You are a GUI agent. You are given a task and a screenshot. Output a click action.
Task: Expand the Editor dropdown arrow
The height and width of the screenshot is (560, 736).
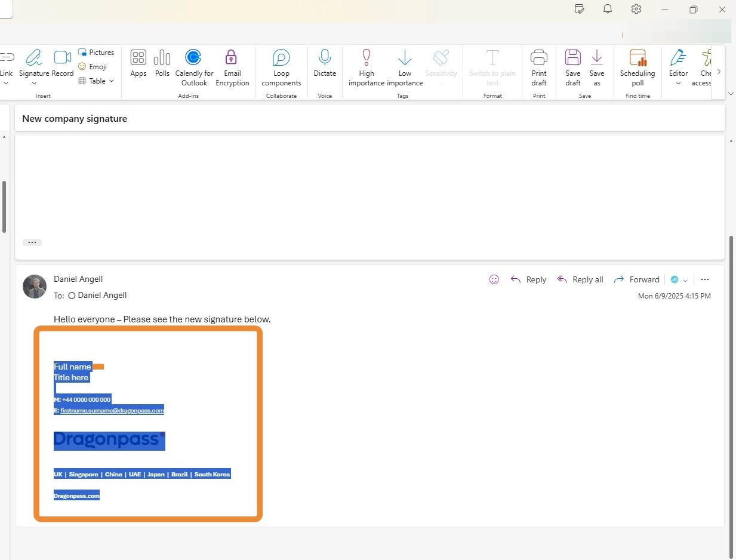(678, 83)
